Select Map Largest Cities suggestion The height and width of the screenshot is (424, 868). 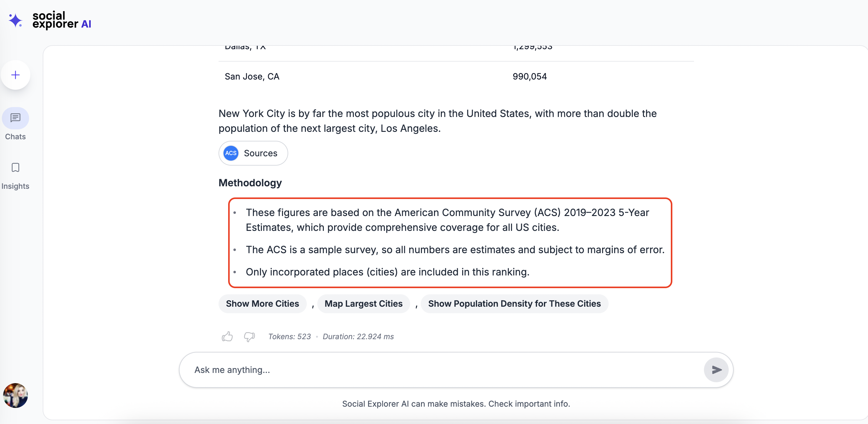coord(363,304)
